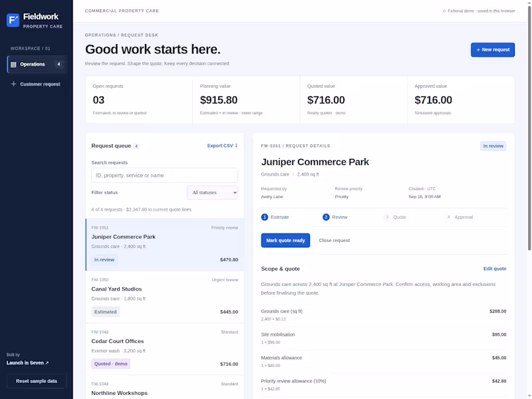
Task: Click the FW-1050 request ID
Action: click(x=100, y=280)
